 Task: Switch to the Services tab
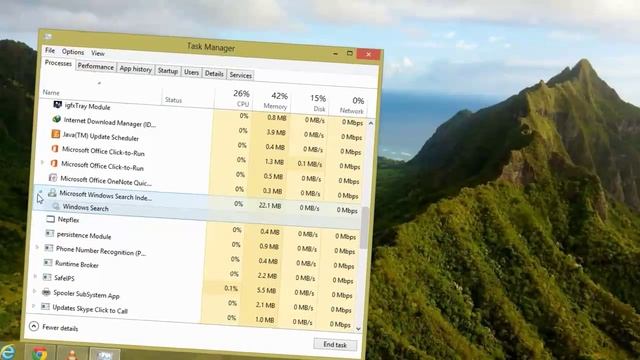(240, 75)
